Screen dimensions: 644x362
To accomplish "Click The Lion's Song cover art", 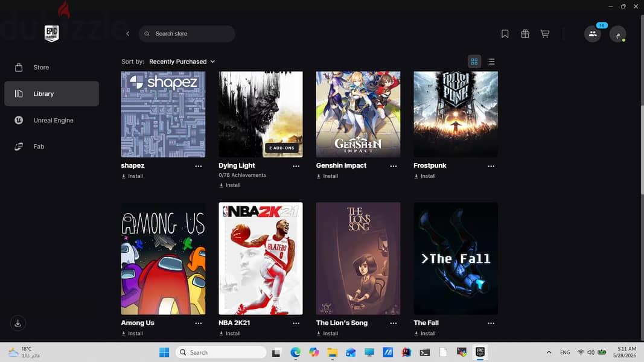I will click(x=358, y=259).
